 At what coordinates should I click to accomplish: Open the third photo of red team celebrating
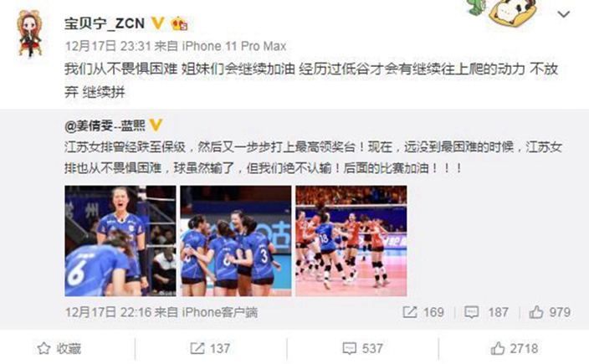pos(351,241)
